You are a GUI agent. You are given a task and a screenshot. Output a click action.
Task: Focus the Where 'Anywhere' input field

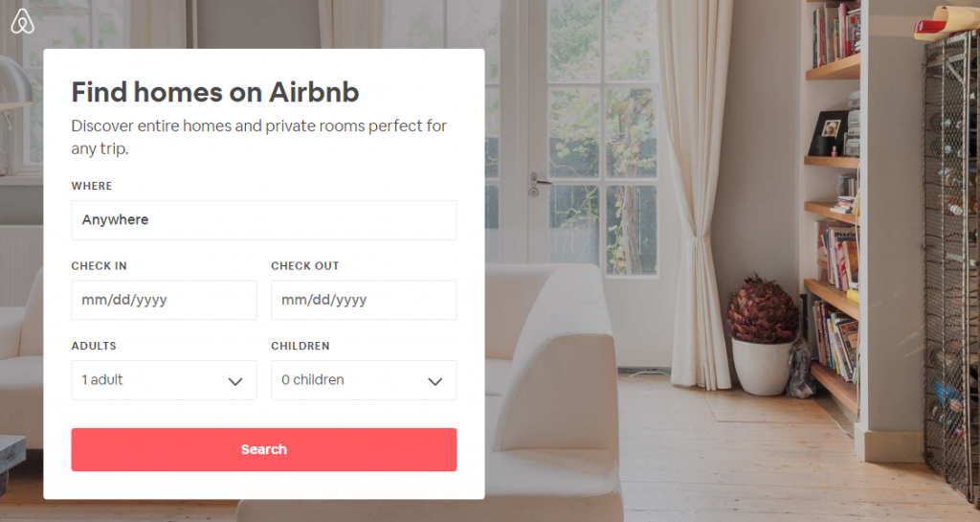263,220
